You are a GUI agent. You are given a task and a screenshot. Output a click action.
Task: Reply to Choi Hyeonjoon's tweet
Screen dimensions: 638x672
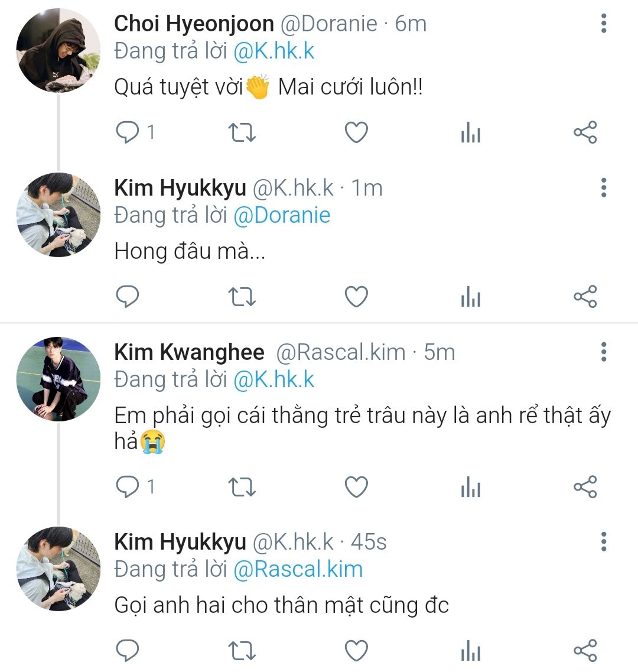click(128, 132)
